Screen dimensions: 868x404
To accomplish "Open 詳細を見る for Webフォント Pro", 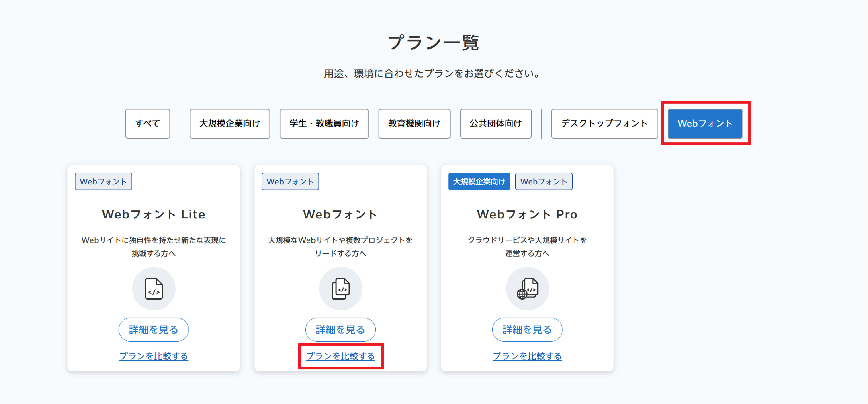I will pyautogui.click(x=527, y=330).
